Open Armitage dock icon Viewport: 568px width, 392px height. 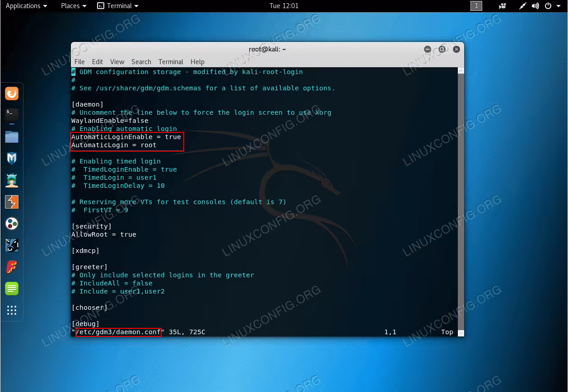pyautogui.click(x=12, y=180)
